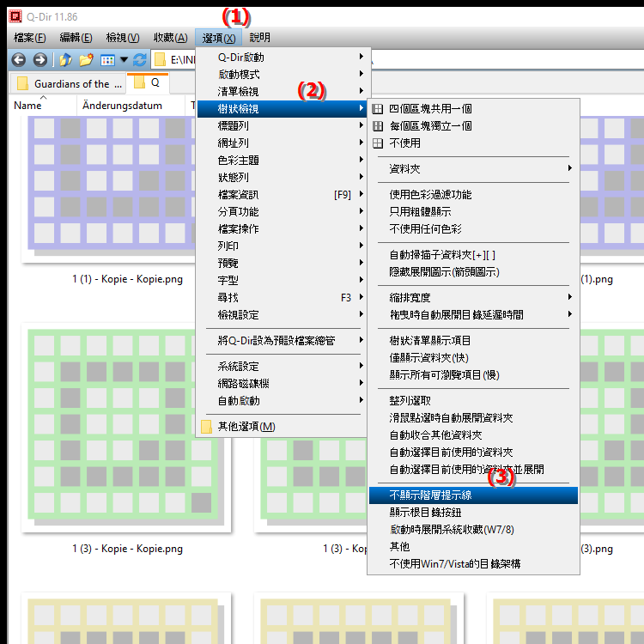Open the view mode dropdown arrow
Screen dimensions: 644x644
[x=124, y=60]
